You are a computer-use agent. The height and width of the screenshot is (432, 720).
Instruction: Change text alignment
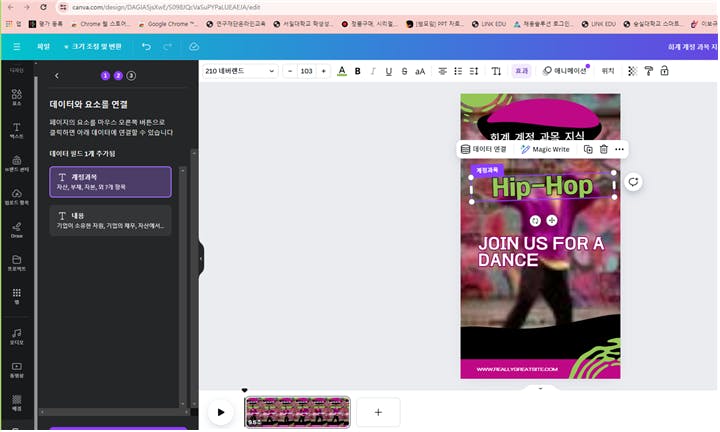point(442,71)
